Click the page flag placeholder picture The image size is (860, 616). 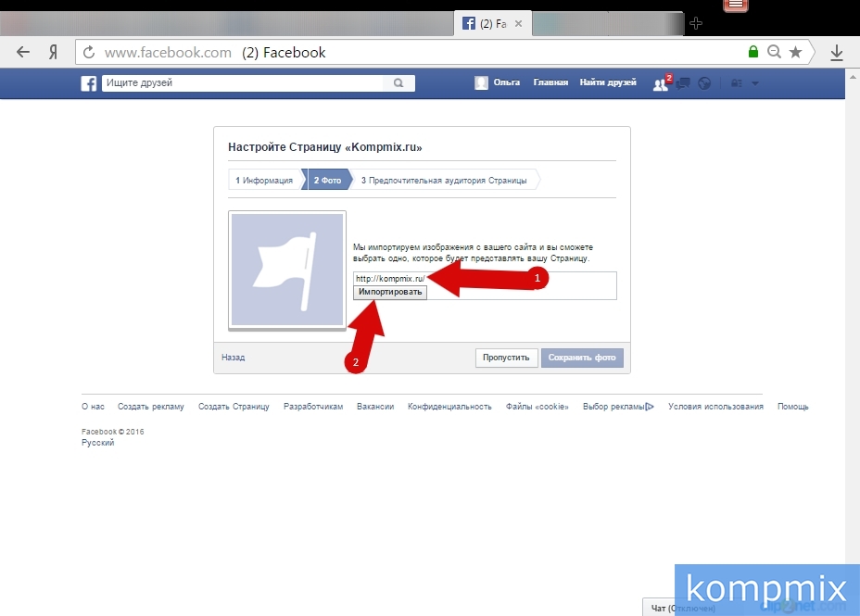[x=287, y=270]
